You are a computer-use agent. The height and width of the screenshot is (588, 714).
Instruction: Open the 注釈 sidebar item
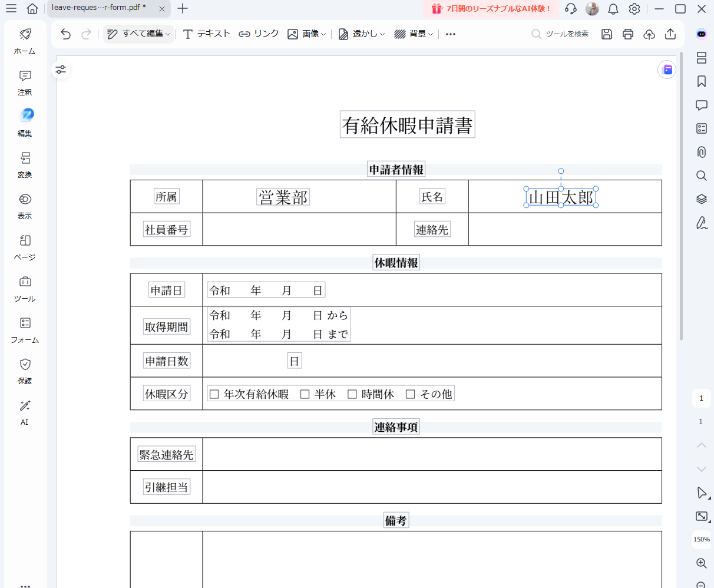[x=25, y=82]
